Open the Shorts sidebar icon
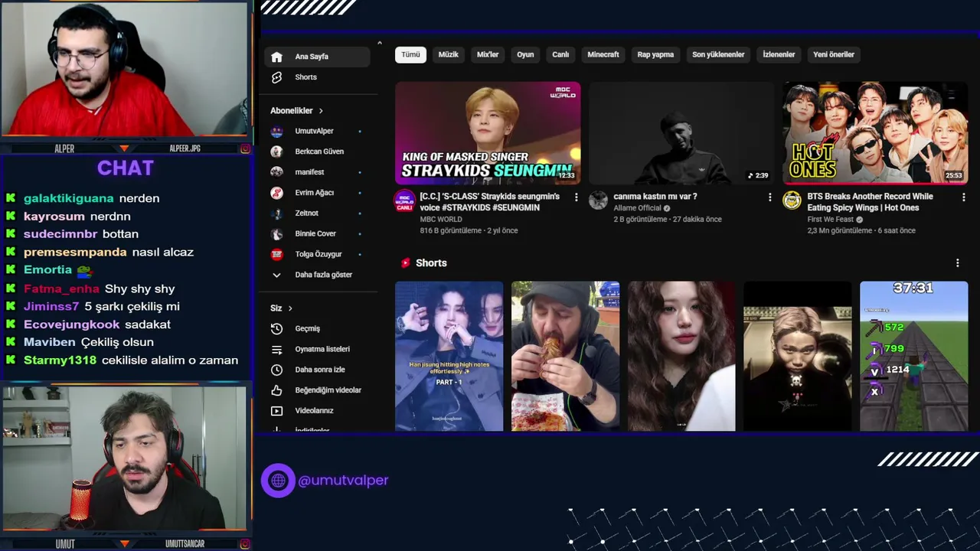Viewport: 980px width, 551px height. click(276, 77)
